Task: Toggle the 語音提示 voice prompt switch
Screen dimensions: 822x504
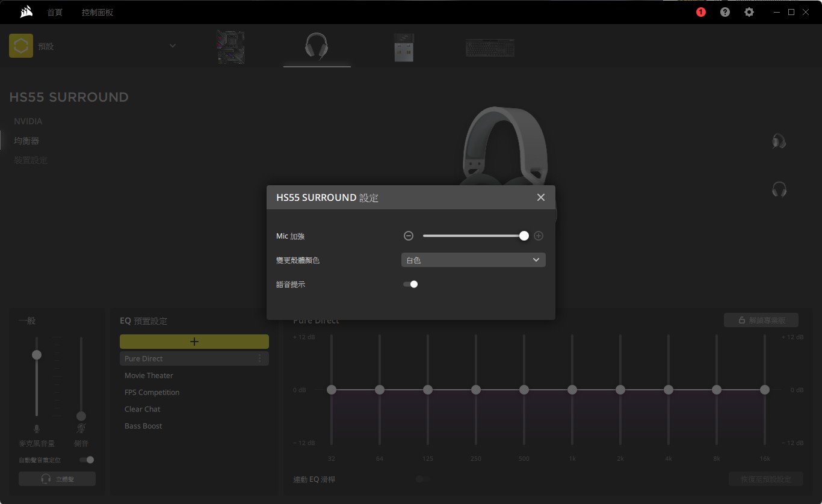Action: (x=410, y=284)
